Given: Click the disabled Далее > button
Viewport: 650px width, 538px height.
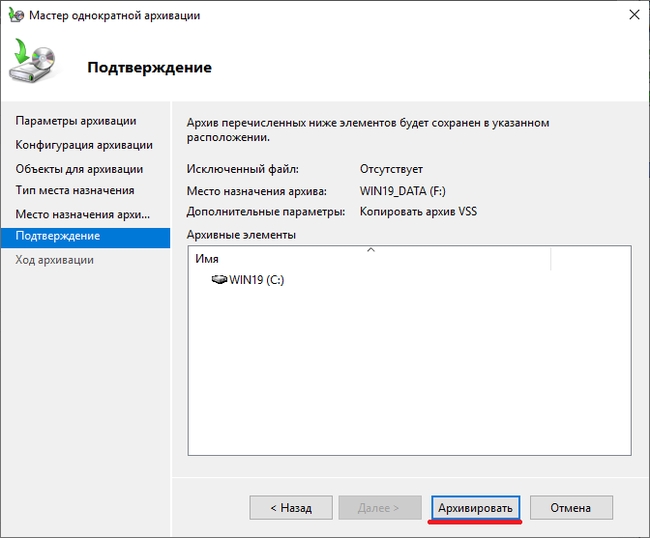Looking at the screenshot, I should (x=378, y=508).
